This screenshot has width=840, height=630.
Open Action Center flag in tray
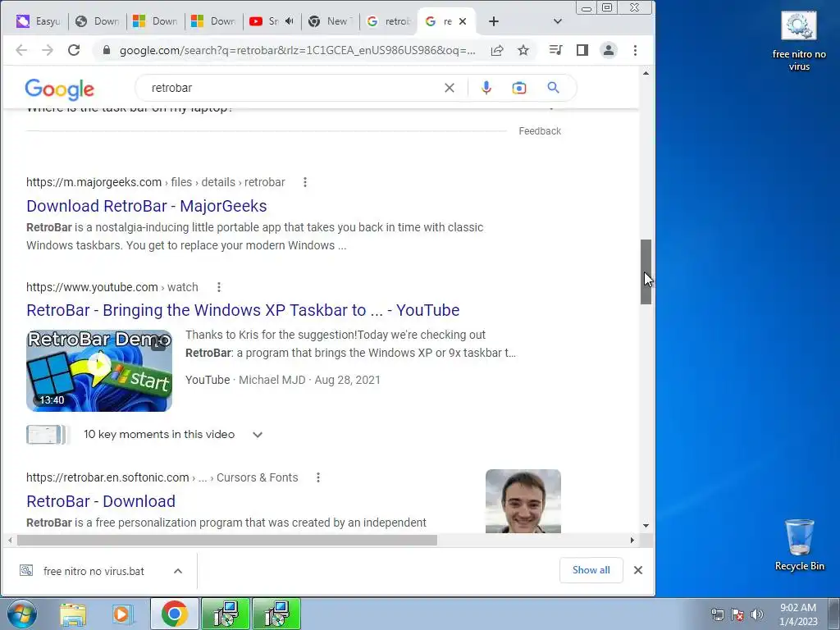coord(737,614)
